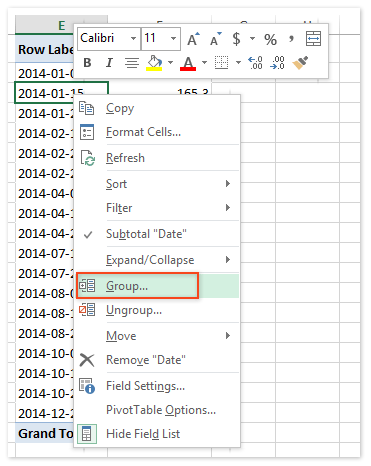This screenshot has height=466, width=371.
Task: Open the Filter submenu
Action: point(157,208)
